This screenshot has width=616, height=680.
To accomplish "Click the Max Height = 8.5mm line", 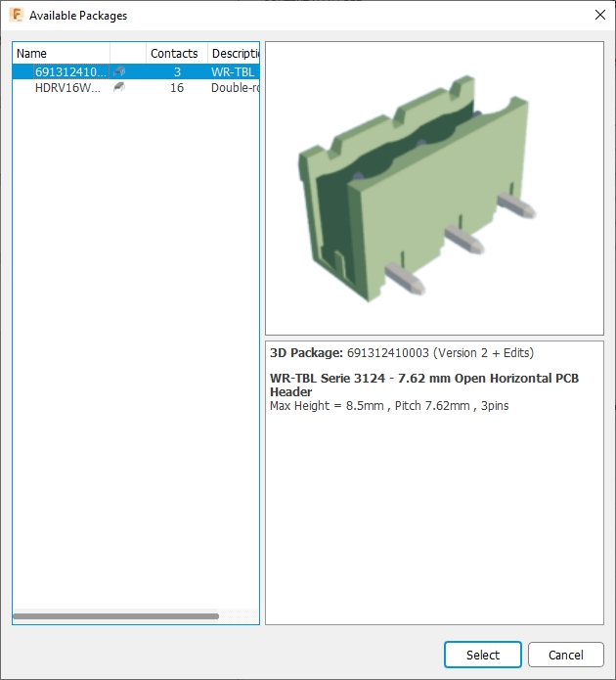I will 389,406.
